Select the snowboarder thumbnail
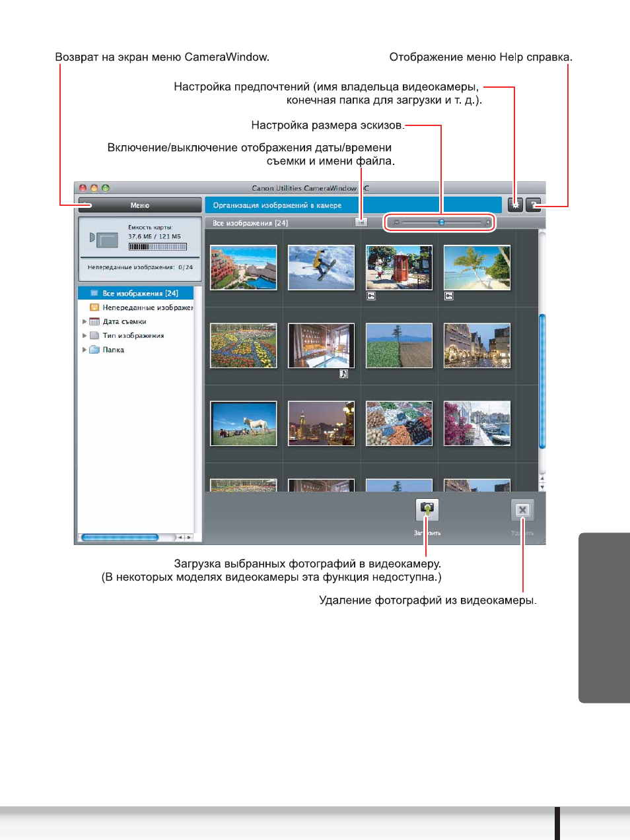This screenshot has height=840, width=630. click(322, 267)
